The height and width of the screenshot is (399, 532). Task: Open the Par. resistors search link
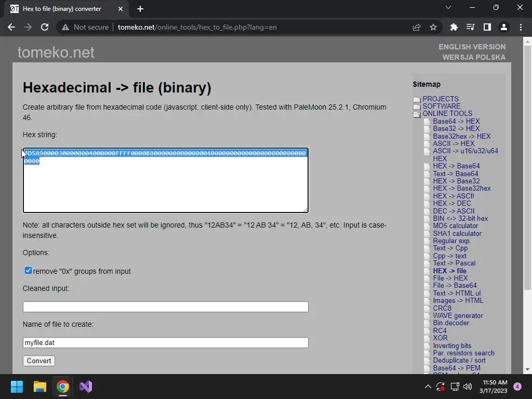point(463,353)
